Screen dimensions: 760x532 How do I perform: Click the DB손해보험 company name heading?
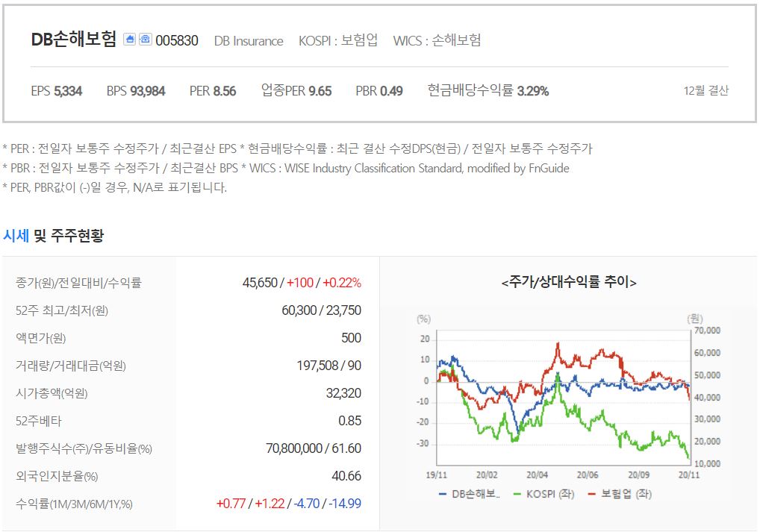tap(74, 40)
